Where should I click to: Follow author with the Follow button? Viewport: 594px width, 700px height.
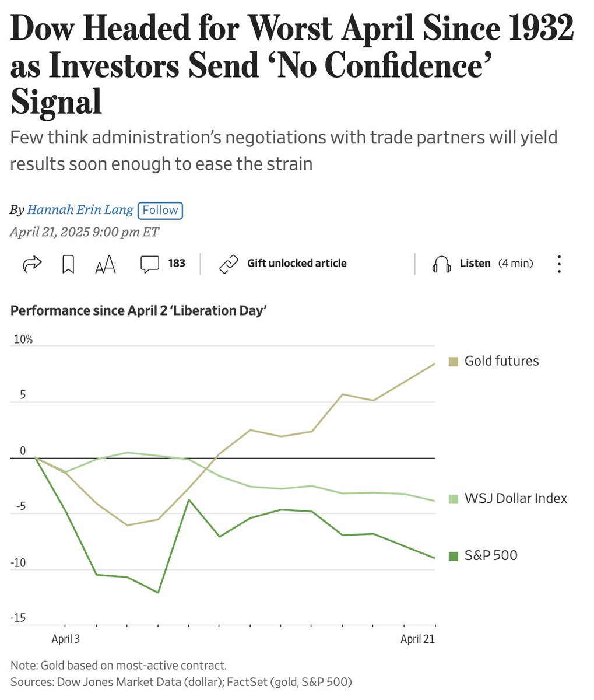pos(160,210)
